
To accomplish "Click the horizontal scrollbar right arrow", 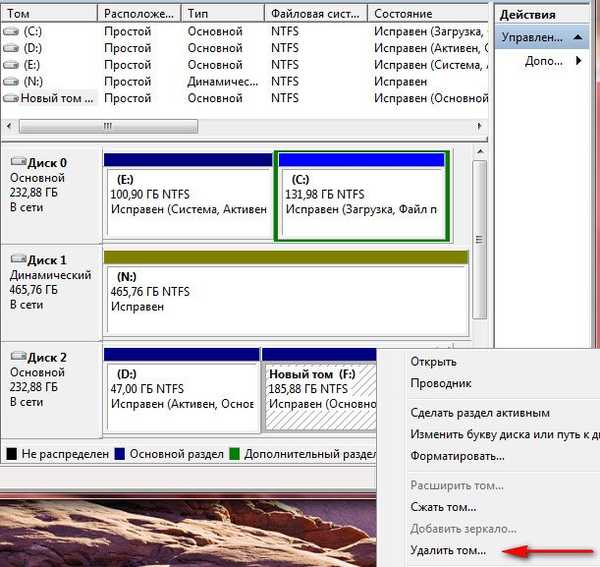I will click(x=479, y=126).
